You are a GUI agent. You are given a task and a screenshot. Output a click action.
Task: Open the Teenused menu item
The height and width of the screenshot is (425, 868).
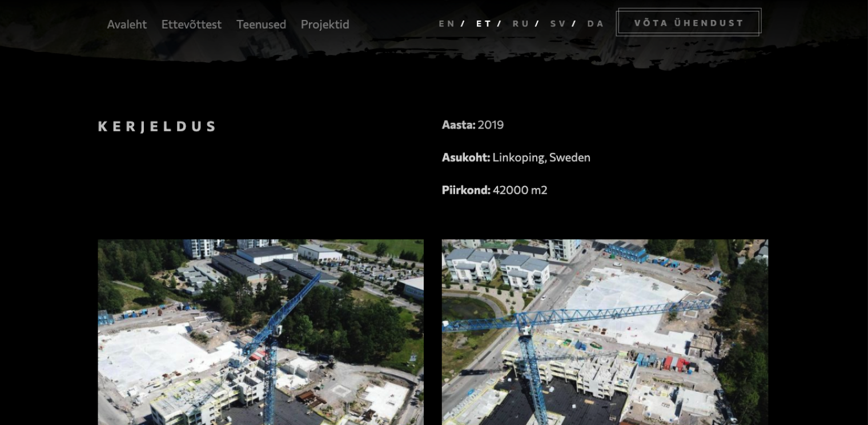tap(261, 25)
